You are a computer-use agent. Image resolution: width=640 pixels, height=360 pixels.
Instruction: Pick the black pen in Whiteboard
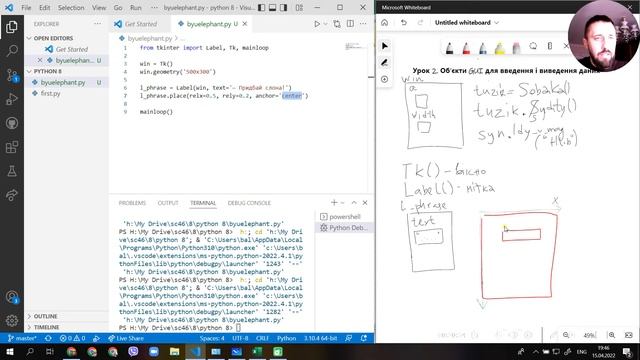[449, 48]
